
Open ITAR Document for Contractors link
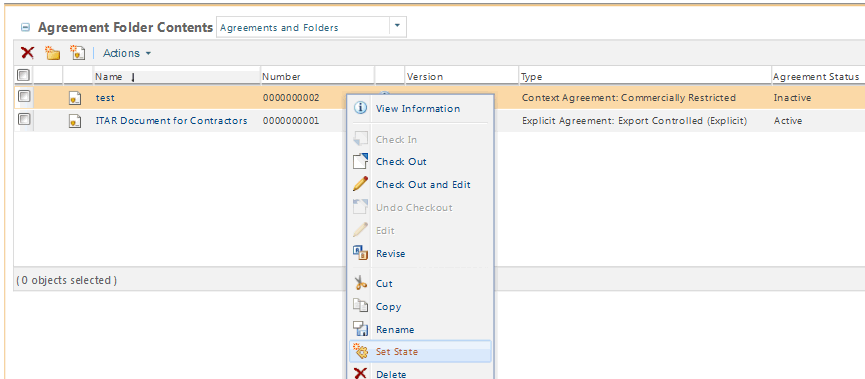(172, 120)
